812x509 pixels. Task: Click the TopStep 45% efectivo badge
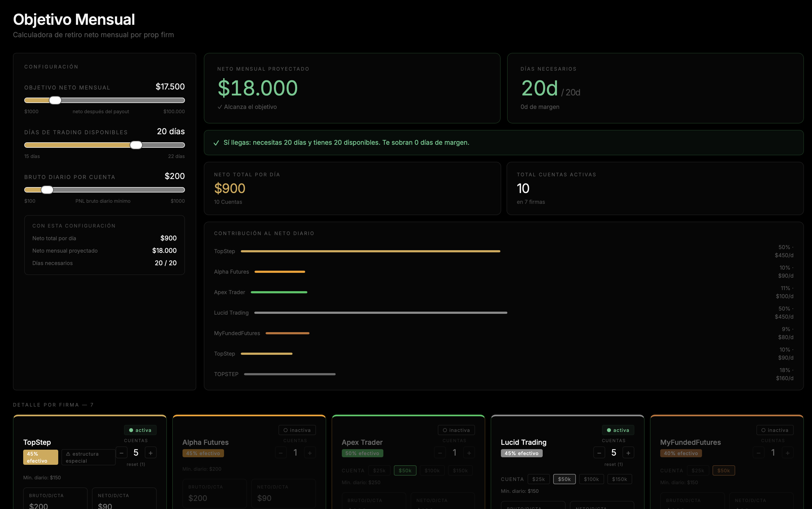(x=40, y=457)
